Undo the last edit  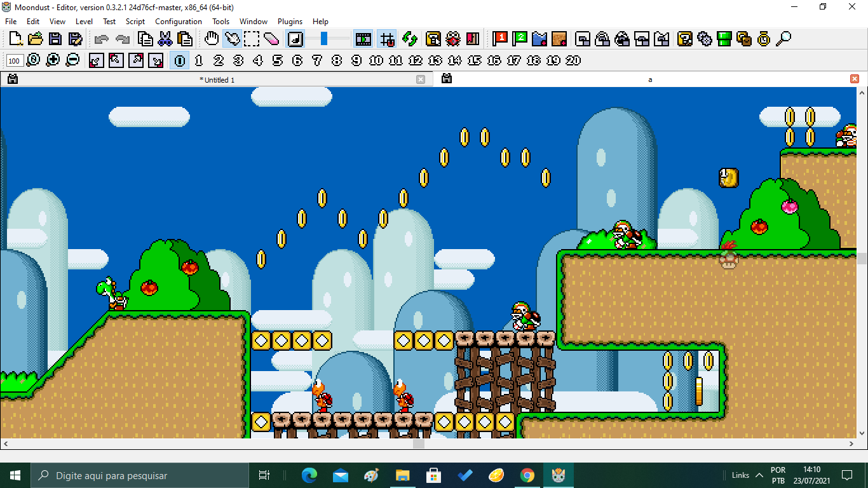[x=102, y=39]
